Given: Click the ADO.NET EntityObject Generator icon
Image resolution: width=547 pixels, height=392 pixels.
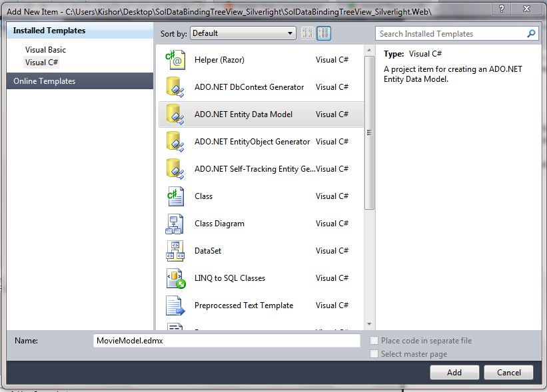Looking at the screenshot, I should (x=175, y=142).
